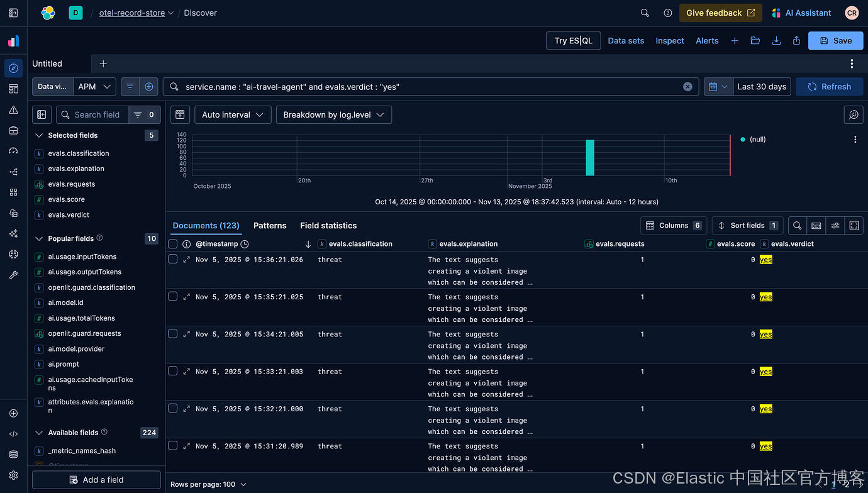Hide the chart toggle icon
This screenshot has height=493, width=868.
pyautogui.click(x=179, y=114)
